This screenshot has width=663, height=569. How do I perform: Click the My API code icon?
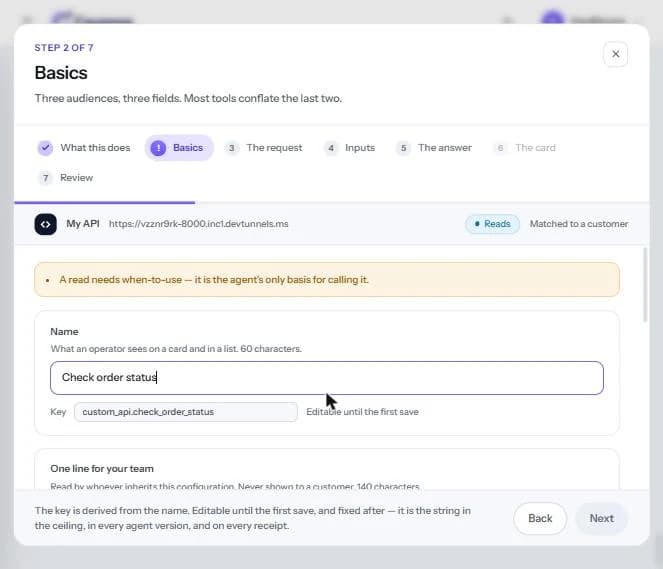tap(45, 224)
